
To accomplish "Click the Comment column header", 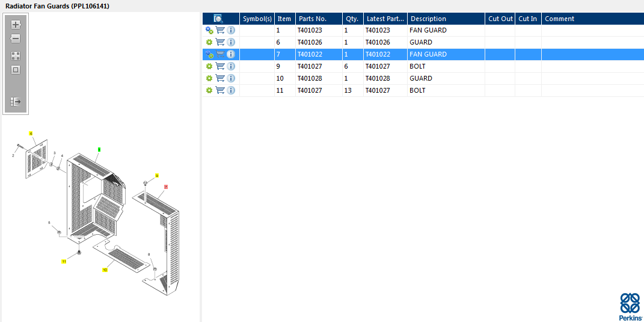I will 593,19.
